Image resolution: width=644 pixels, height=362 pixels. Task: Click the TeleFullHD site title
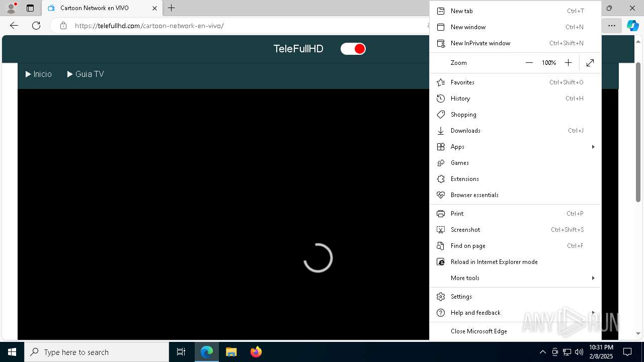[298, 49]
